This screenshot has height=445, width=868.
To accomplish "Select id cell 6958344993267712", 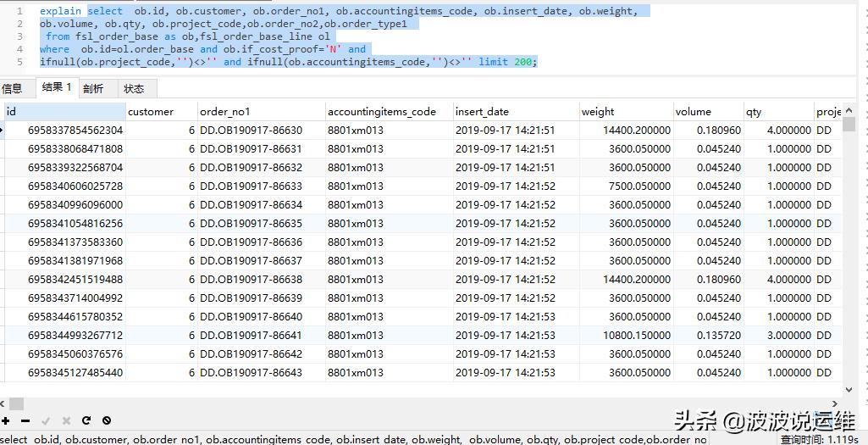I will click(75, 336).
